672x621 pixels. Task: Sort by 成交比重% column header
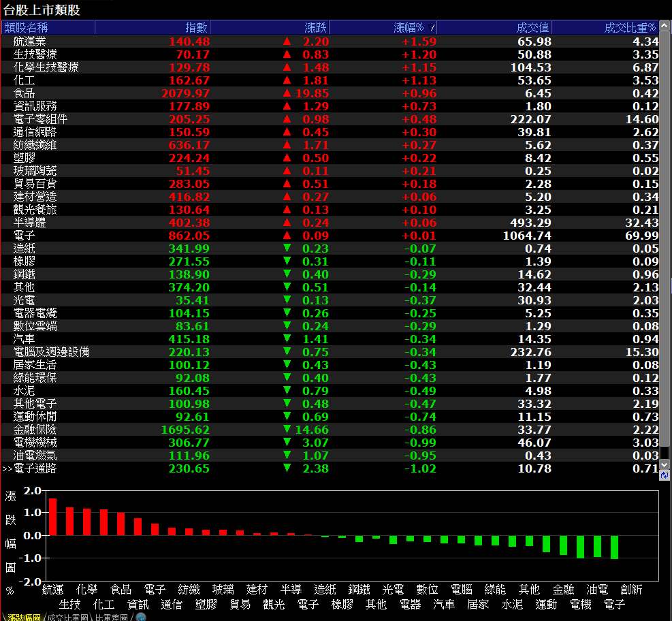point(605,27)
